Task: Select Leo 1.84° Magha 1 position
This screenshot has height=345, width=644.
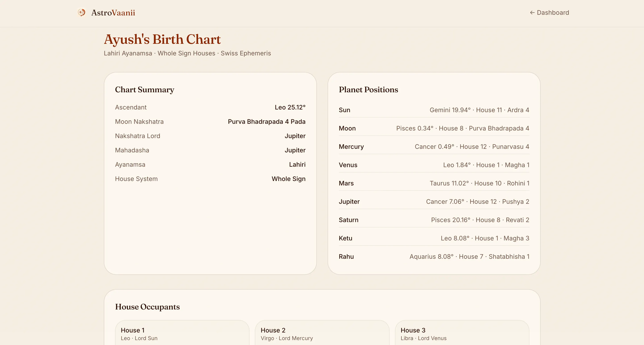Action: 486,165
